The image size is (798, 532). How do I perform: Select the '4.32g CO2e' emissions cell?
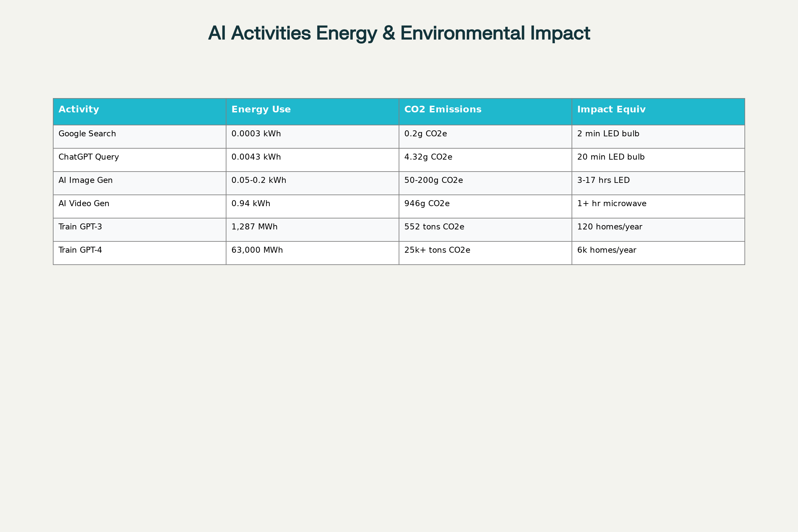click(x=428, y=157)
